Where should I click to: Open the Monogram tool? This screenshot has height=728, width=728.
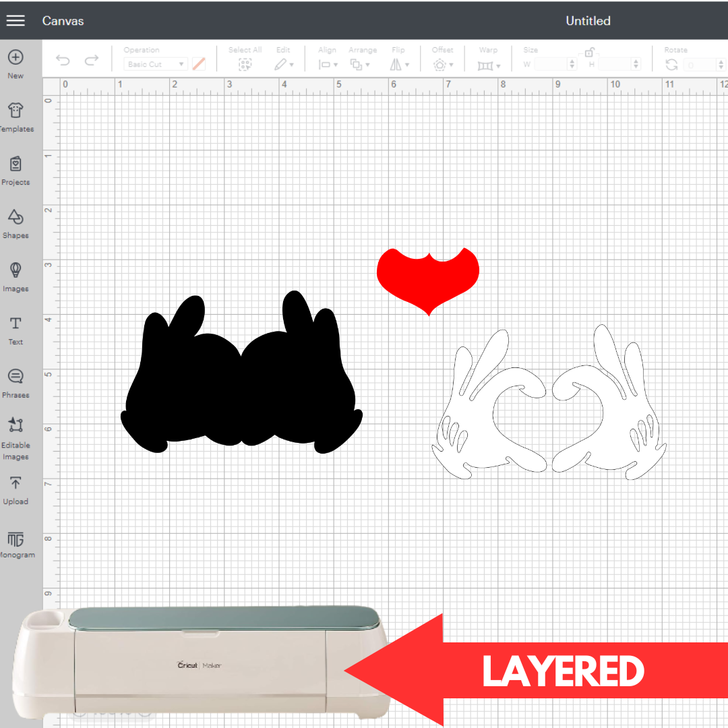pyautogui.click(x=17, y=545)
